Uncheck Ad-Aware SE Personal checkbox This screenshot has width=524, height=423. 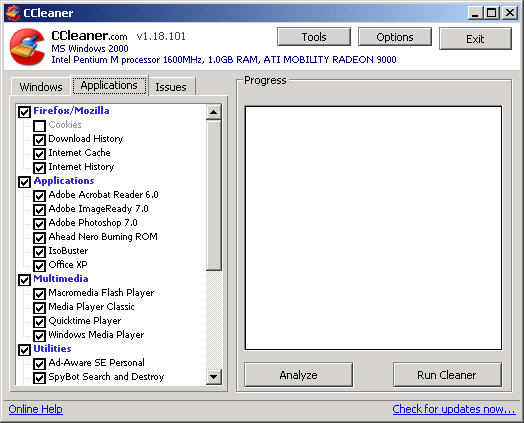coord(39,364)
